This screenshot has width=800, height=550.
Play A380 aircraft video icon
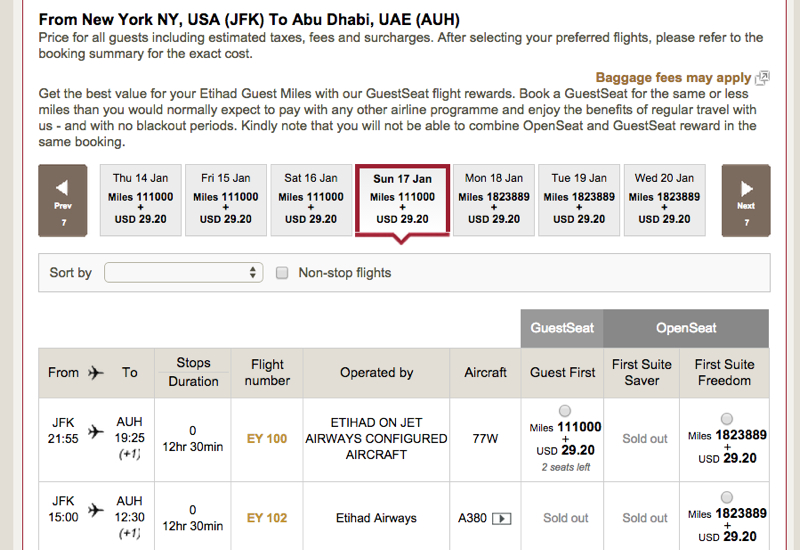click(x=502, y=519)
